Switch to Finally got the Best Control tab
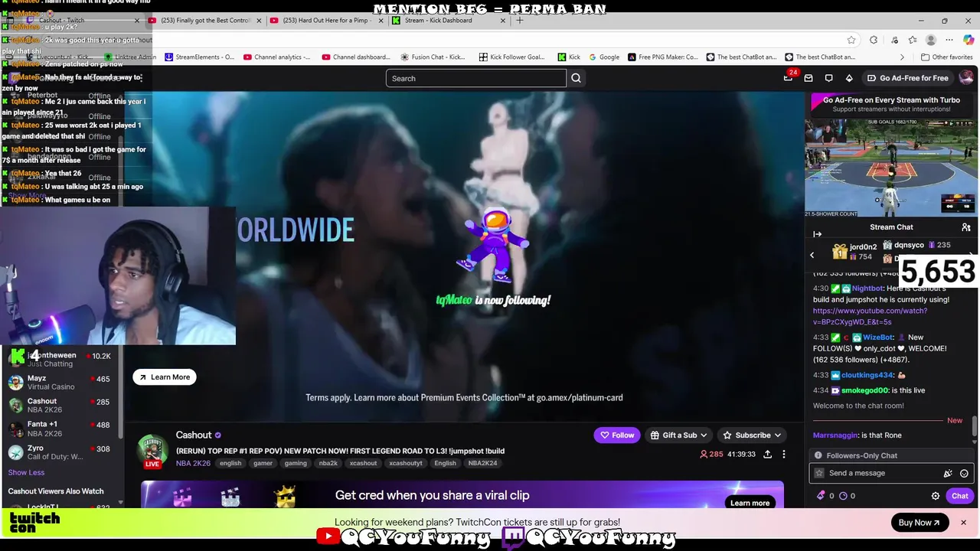The width and height of the screenshot is (980, 551). point(205,20)
